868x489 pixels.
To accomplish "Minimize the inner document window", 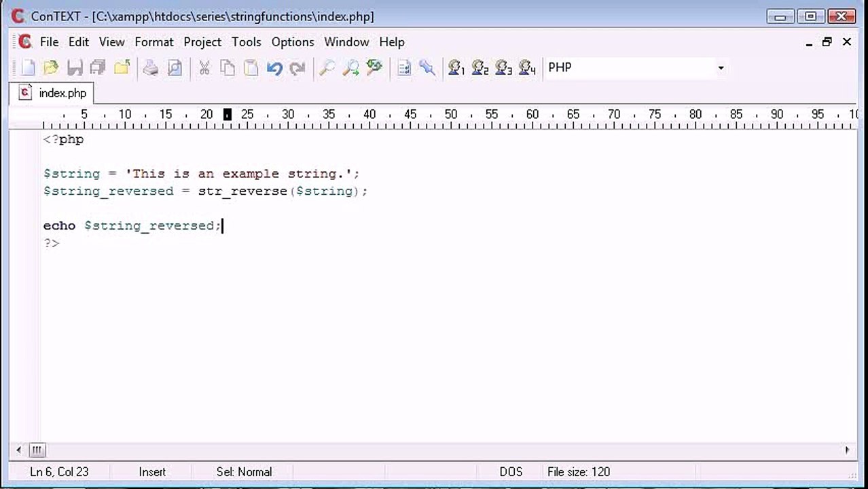I will click(809, 42).
